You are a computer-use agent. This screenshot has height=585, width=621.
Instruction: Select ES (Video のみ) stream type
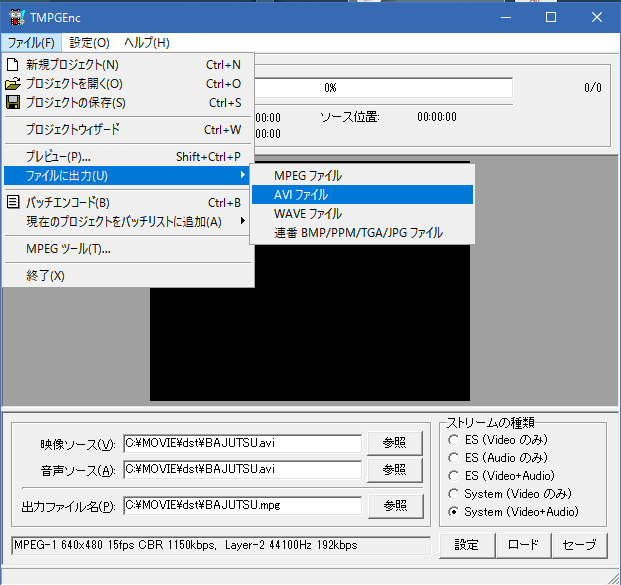[x=456, y=440]
